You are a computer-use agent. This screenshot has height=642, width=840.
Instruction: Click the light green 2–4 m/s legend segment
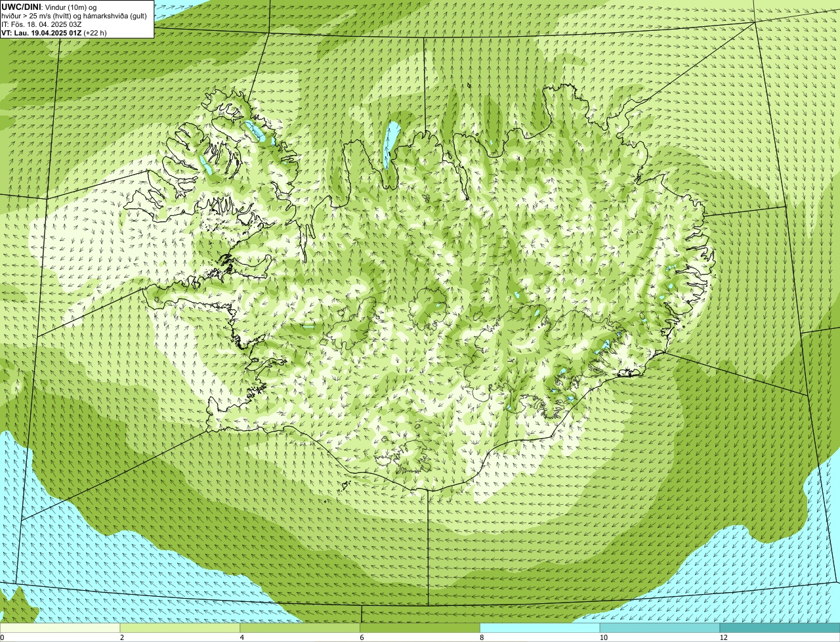pos(180,628)
